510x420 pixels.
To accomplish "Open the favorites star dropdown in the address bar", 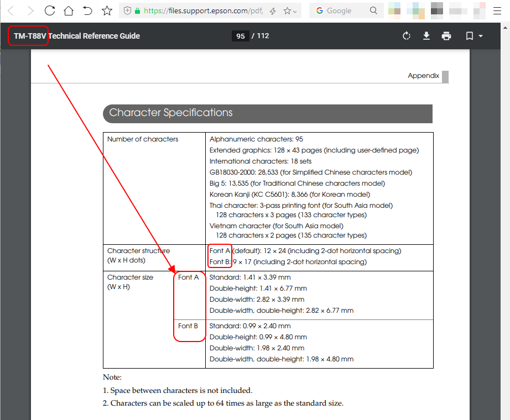I will point(290,11).
